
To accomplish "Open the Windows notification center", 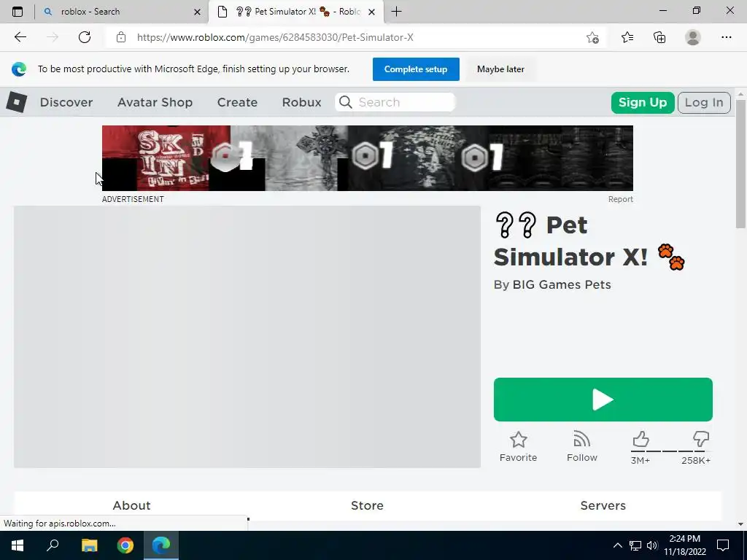I will [723, 545].
